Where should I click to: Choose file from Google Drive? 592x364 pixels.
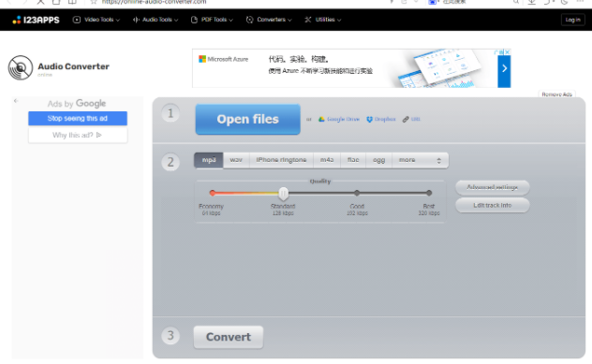coord(339,119)
